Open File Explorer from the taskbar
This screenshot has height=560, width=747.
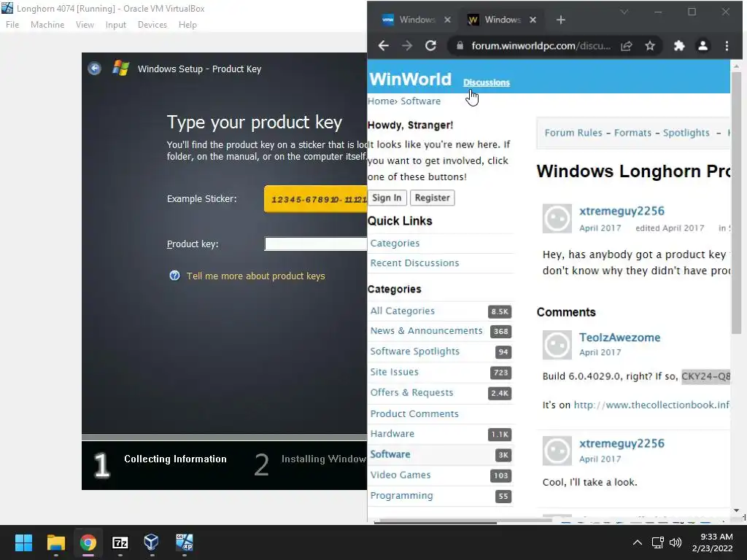55,542
